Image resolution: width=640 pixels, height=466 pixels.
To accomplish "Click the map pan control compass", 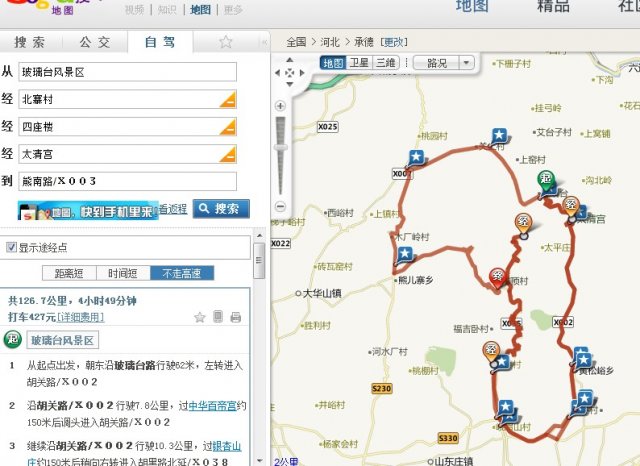I will pyautogui.click(x=290, y=72).
